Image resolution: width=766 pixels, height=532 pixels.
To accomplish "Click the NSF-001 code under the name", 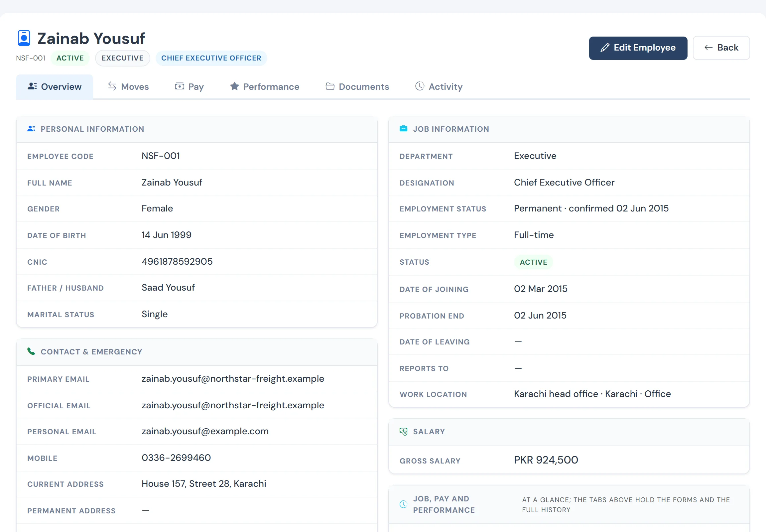I will pos(31,58).
